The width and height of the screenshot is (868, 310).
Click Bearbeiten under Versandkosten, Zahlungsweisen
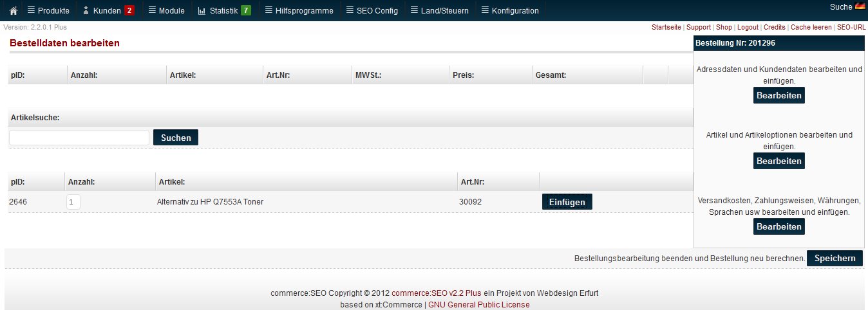point(778,227)
